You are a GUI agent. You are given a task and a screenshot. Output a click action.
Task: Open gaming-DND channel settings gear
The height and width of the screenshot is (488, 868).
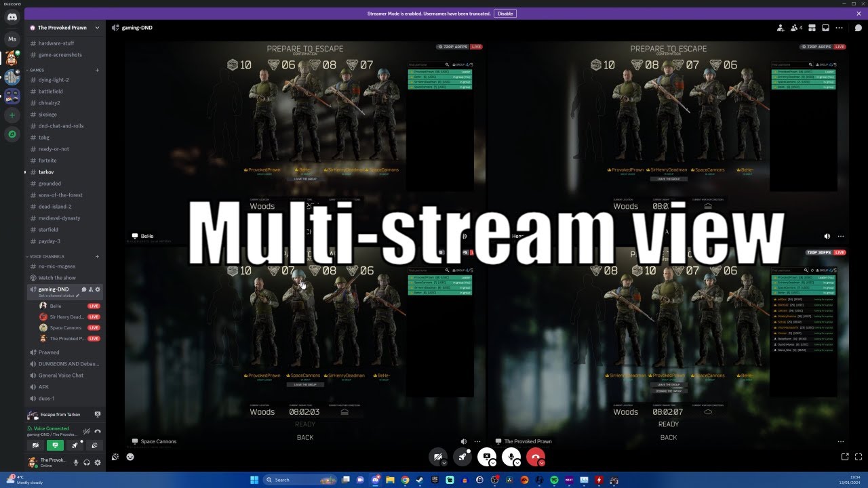click(98, 289)
